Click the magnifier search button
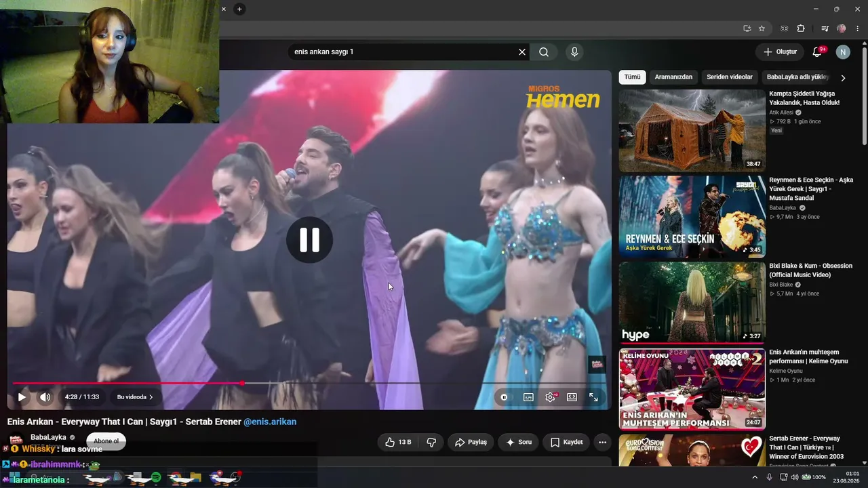 (x=544, y=52)
